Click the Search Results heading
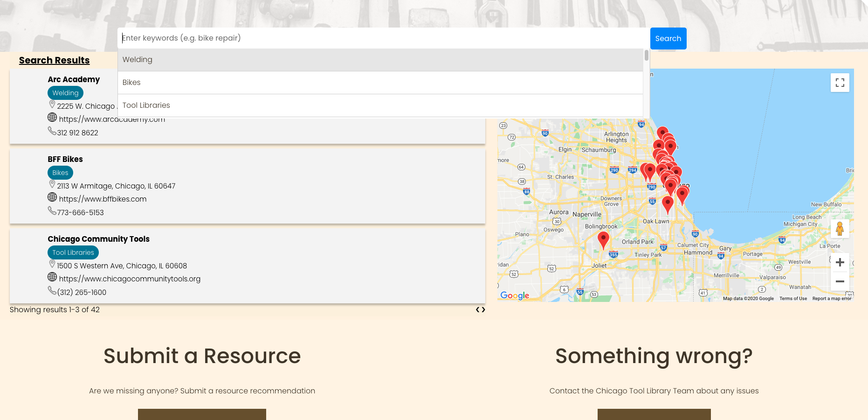Viewport: 868px width, 420px height. (x=54, y=60)
